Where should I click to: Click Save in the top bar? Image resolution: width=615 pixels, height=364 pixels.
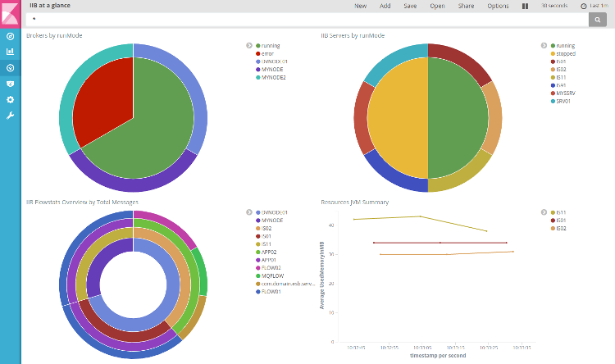click(411, 6)
